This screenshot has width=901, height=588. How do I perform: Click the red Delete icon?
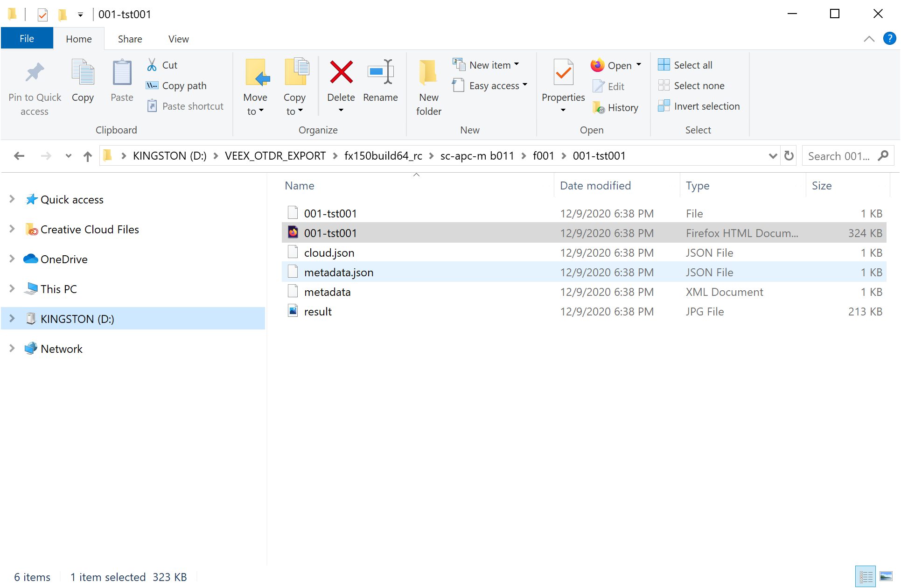tap(341, 73)
